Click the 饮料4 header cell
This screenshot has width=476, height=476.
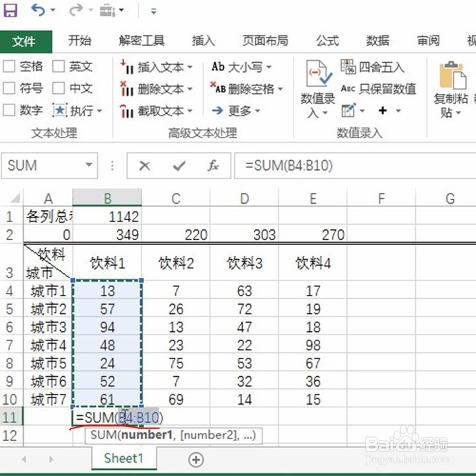tap(313, 263)
